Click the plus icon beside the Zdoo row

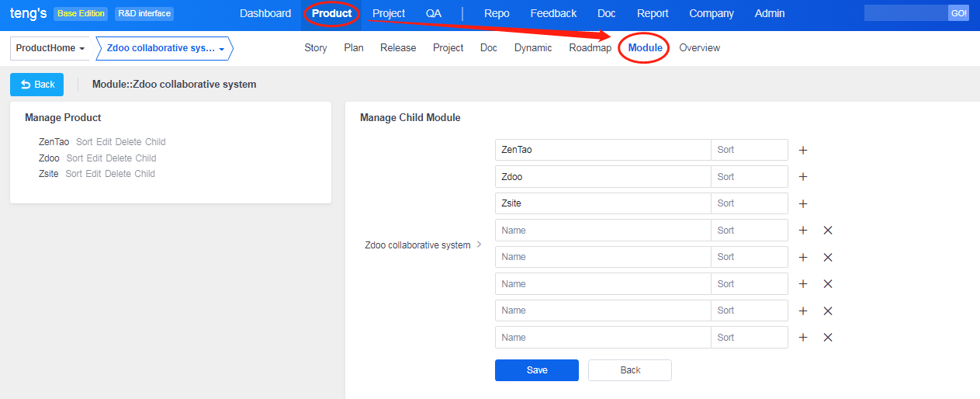803,177
